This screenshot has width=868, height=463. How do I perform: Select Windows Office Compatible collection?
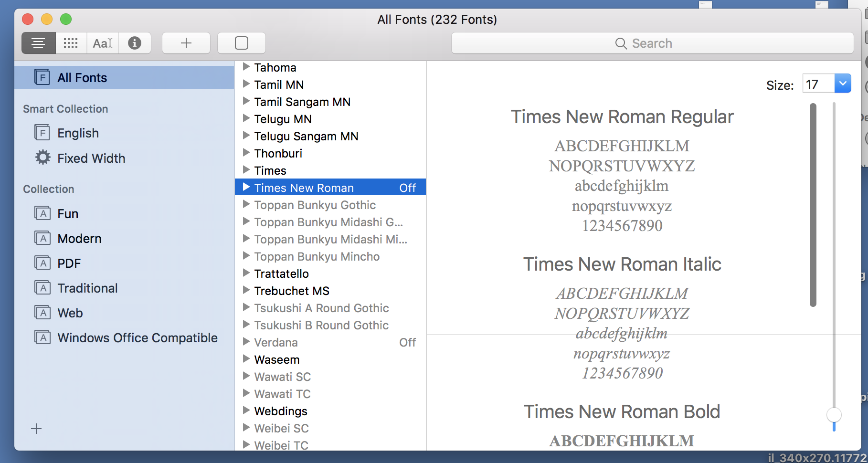[x=138, y=338]
